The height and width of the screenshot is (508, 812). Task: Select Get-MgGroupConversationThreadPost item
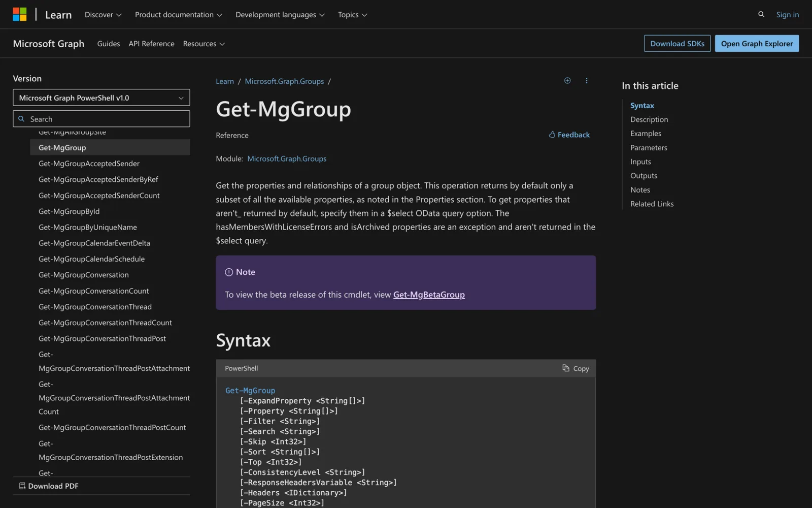click(x=102, y=339)
